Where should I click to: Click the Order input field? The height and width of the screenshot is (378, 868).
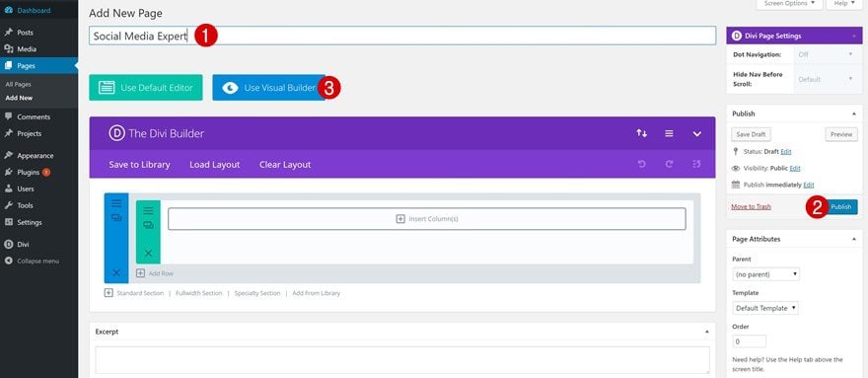750,341
